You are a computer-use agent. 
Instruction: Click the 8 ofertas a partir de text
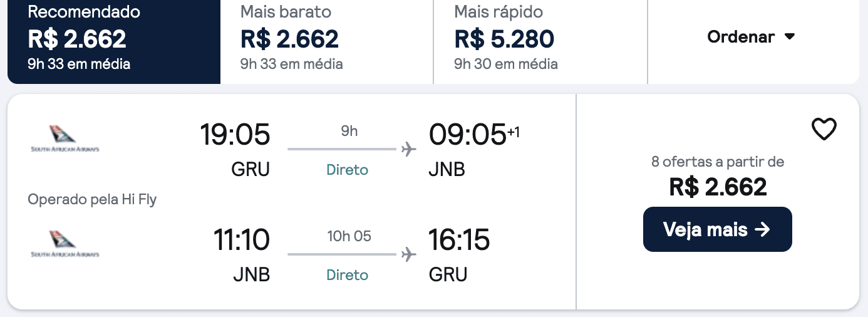[718, 162]
